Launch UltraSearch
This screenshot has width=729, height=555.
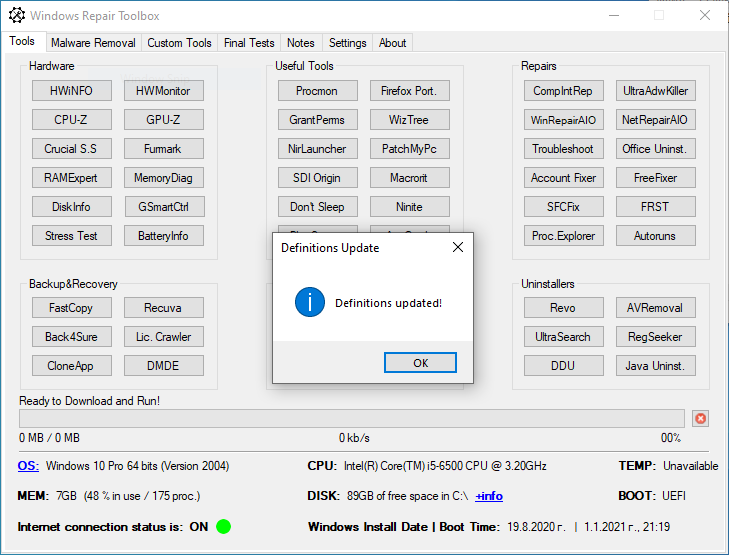point(563,337)
